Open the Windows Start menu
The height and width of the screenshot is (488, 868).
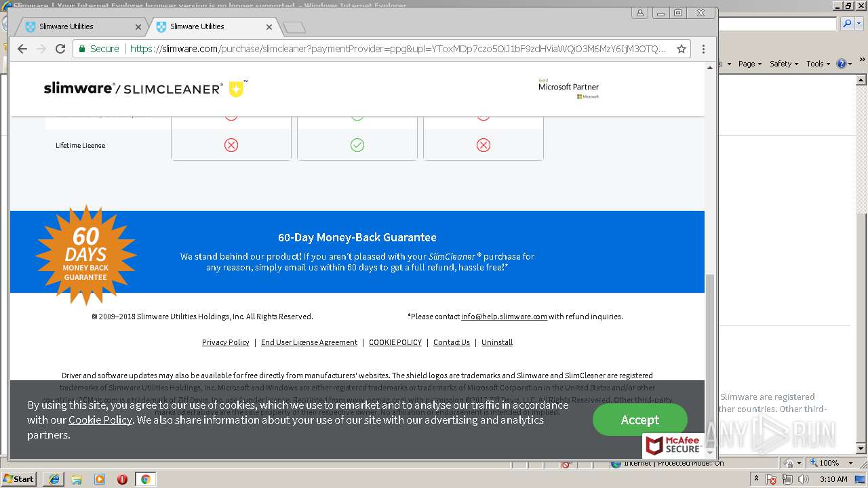(x=18, y=479)
